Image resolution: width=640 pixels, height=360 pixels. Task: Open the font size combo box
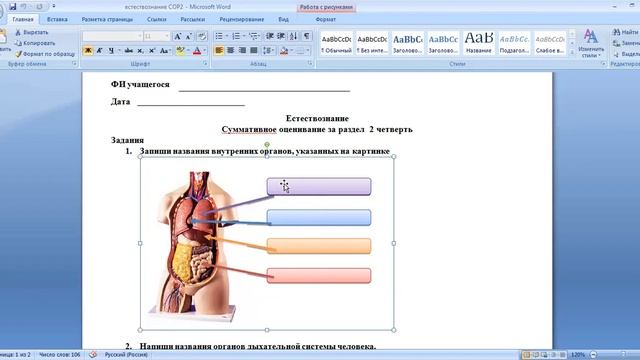point(156,36)
